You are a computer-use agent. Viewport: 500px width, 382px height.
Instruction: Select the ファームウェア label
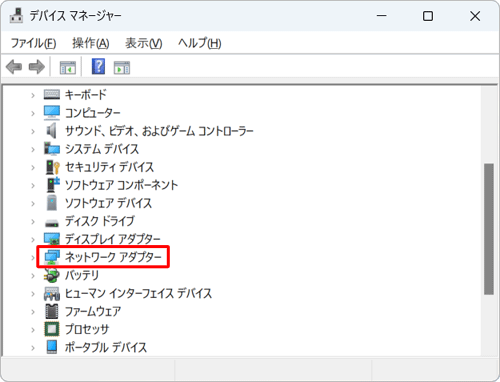click(x=93, y=311)
